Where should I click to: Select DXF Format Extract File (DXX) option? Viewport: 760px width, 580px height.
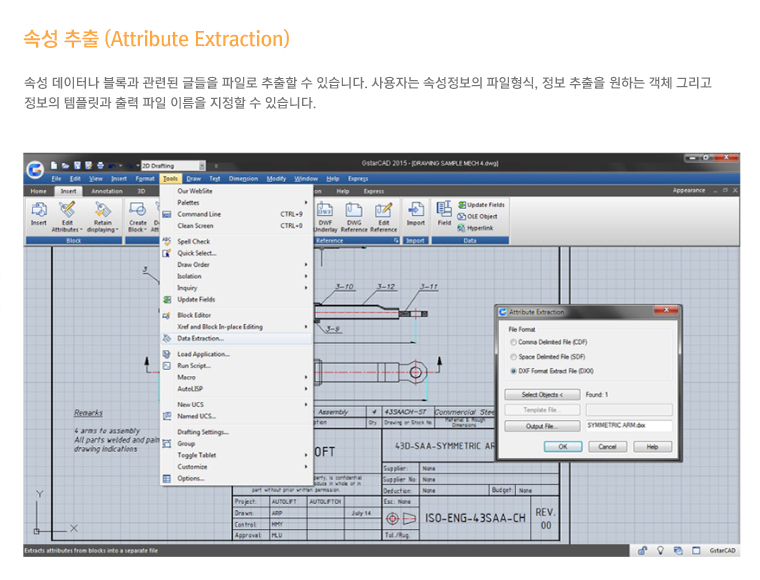click(513, 370)
